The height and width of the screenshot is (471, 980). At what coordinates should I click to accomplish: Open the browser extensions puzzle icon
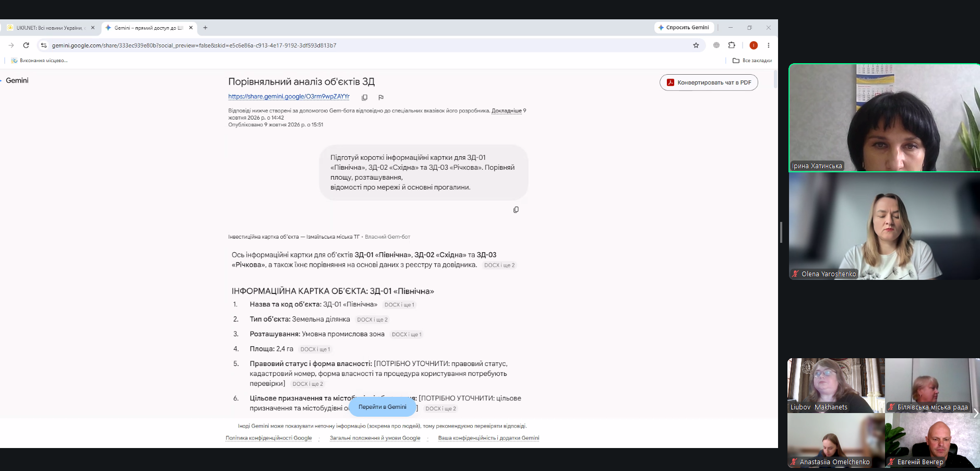732,45
